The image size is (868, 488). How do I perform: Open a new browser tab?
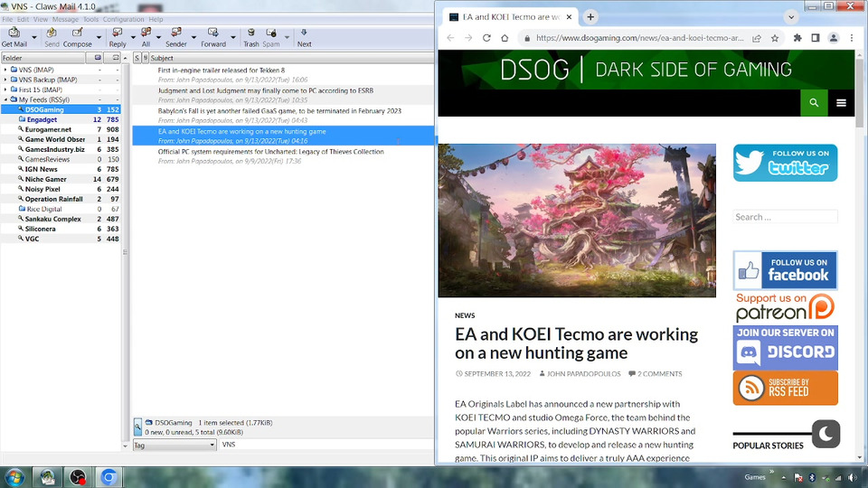point(590,17)
